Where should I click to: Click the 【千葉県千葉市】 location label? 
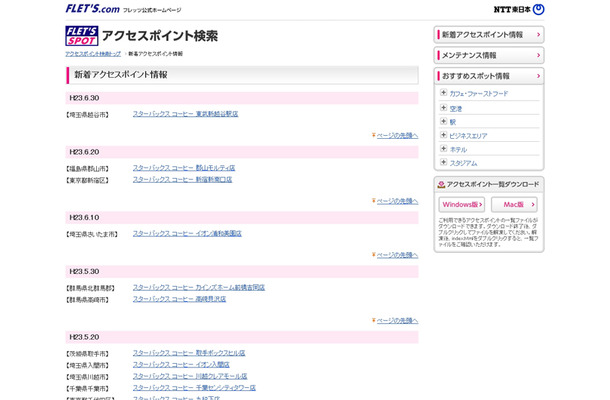pos(87,389)
